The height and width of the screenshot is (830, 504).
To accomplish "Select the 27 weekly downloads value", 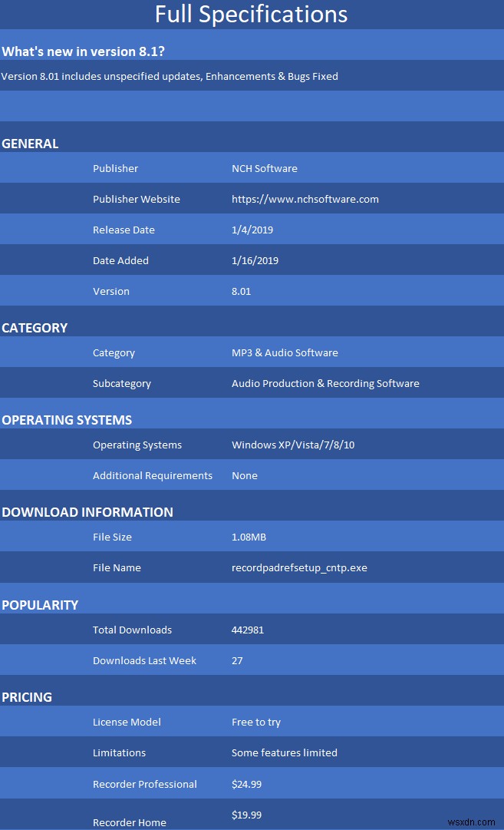I will 237,660.
